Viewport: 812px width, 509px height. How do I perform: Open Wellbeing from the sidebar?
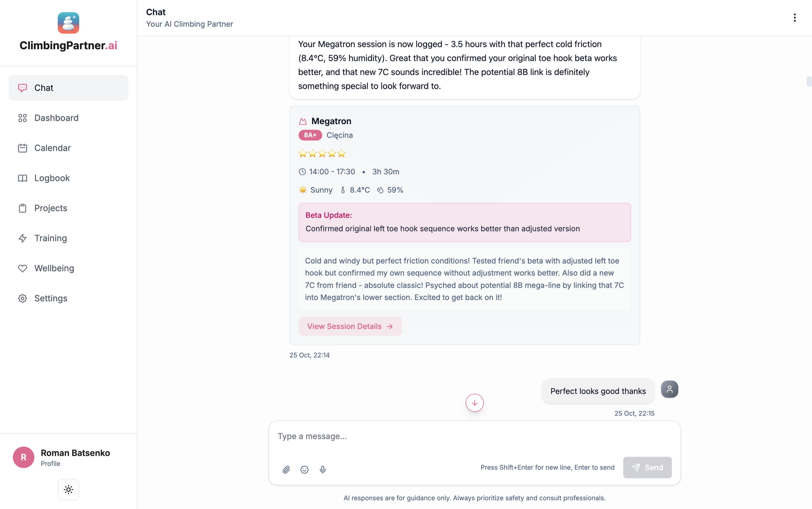54,268
